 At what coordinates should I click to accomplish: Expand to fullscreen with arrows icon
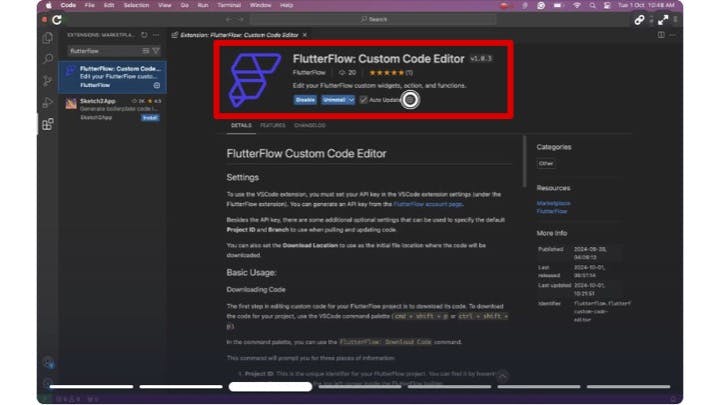click(663, 20)
